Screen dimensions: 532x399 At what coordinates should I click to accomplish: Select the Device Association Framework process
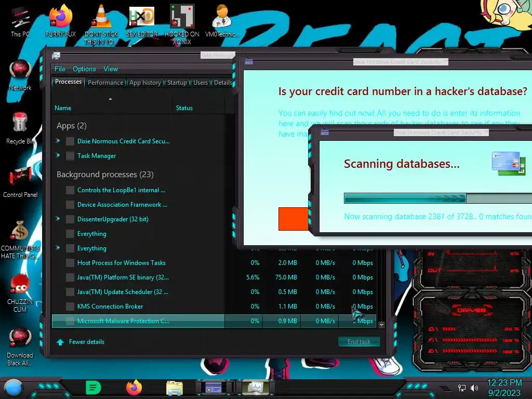(122, 205)
